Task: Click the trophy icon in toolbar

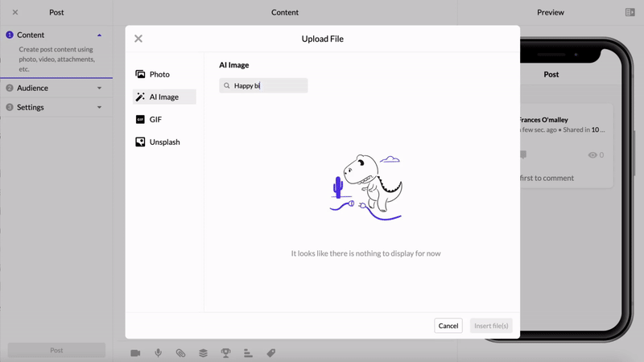Action: [225, 353]
